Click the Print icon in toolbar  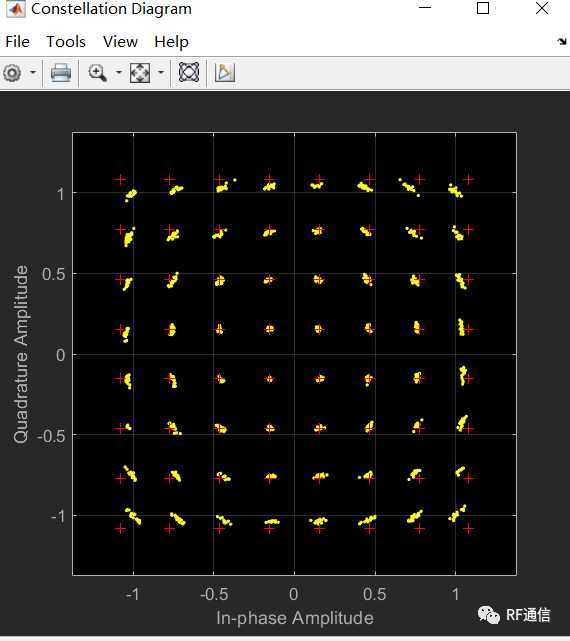click(x=61, y=73)
